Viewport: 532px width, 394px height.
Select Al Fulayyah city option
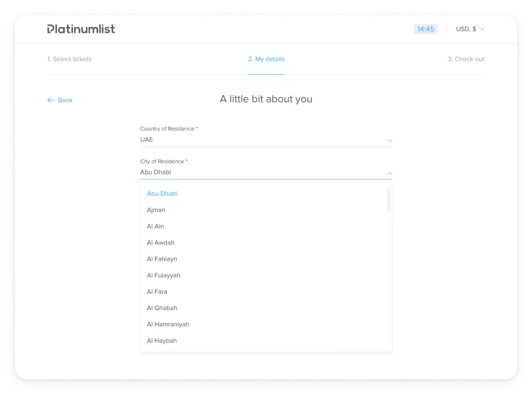164,276
